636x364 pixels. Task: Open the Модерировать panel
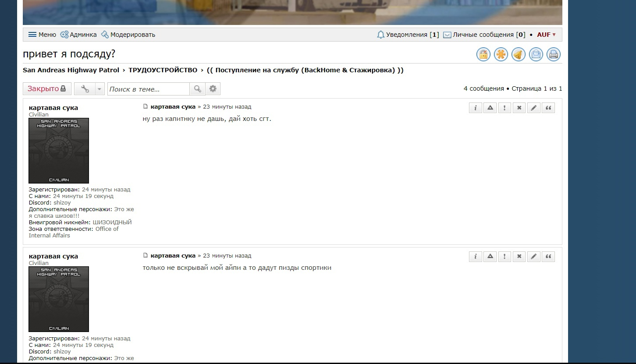[128, 35]
